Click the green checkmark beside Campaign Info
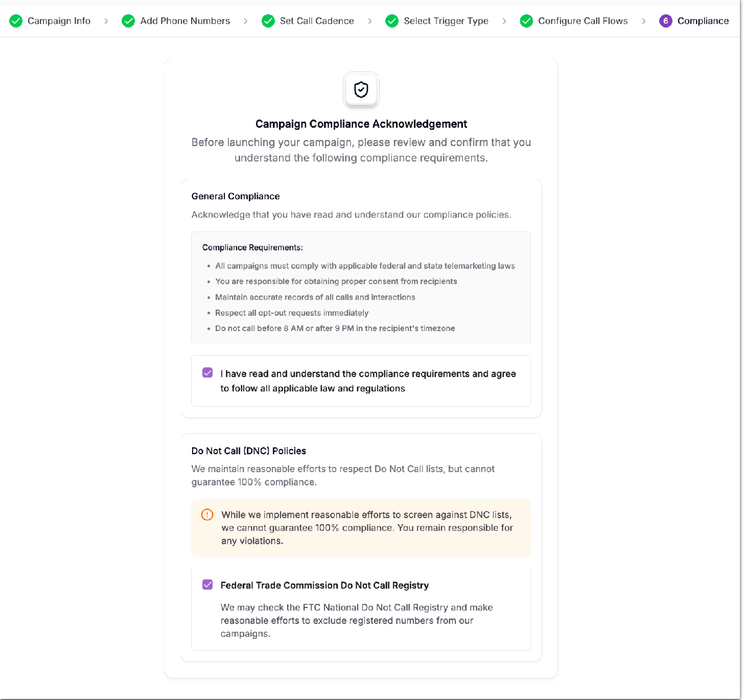This screenshot has width=743, height=700. pyautogui.click(x=16, y=21)
